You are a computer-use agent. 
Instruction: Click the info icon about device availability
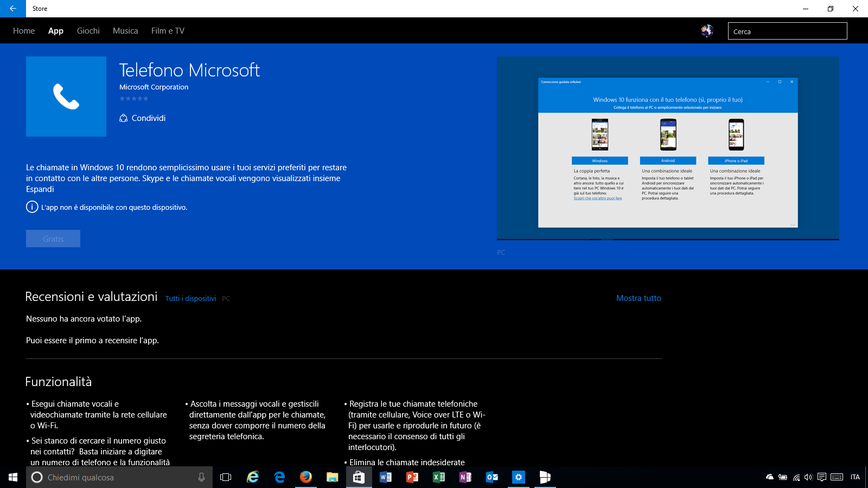pos(32,207)
